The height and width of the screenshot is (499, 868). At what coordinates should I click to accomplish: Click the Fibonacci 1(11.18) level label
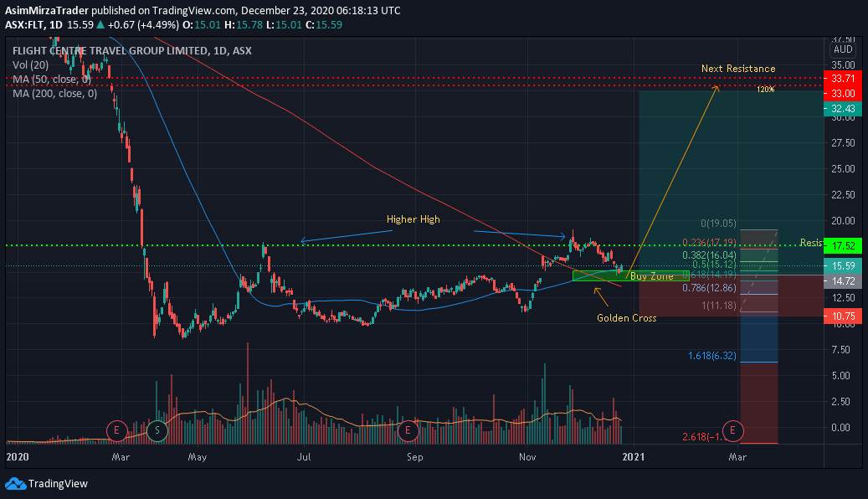click(x=719, y=306)
